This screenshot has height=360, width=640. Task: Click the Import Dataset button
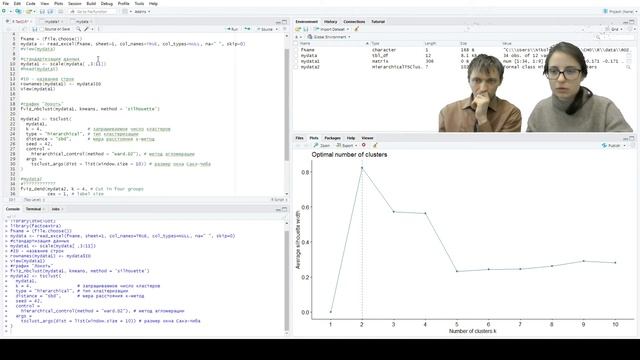[x=329, y=29]
